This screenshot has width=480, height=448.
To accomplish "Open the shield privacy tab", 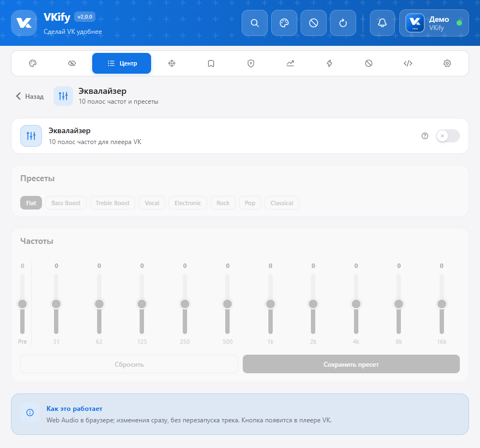I will tap(251, 63).
